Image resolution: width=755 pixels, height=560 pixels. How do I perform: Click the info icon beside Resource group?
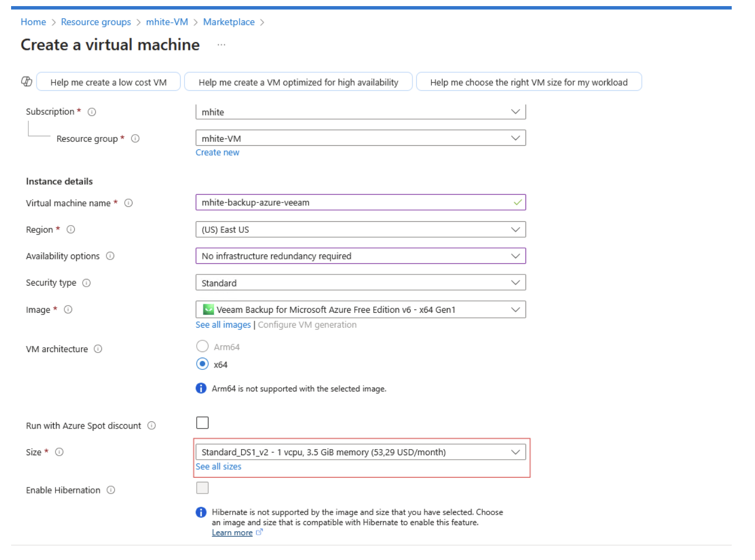[x=135, y=139]
